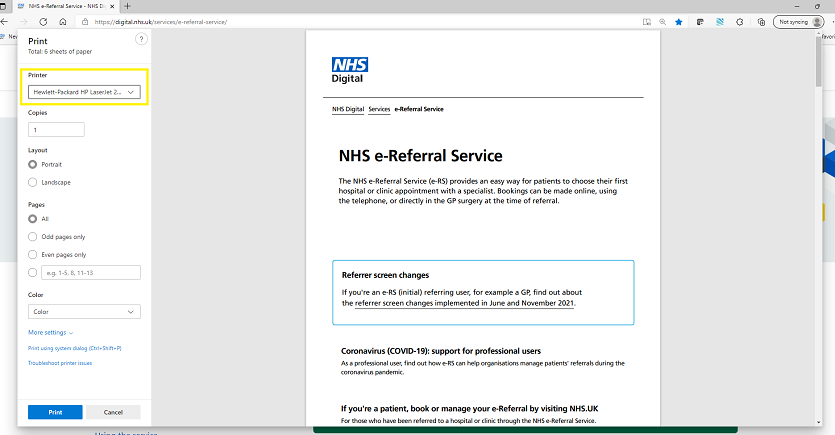The image size is (835, 435).
Task: Open immersive reader icon in address bar
Action: click(x=646, y=22)
